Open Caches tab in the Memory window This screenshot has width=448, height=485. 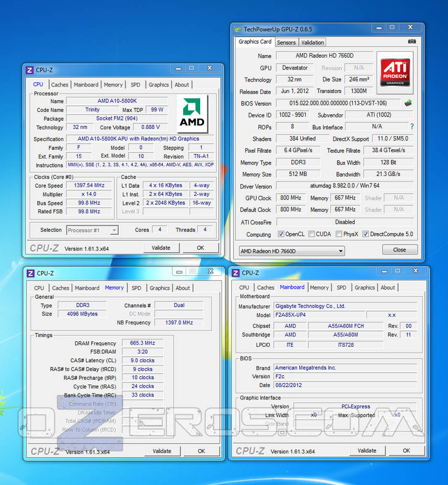61,288
